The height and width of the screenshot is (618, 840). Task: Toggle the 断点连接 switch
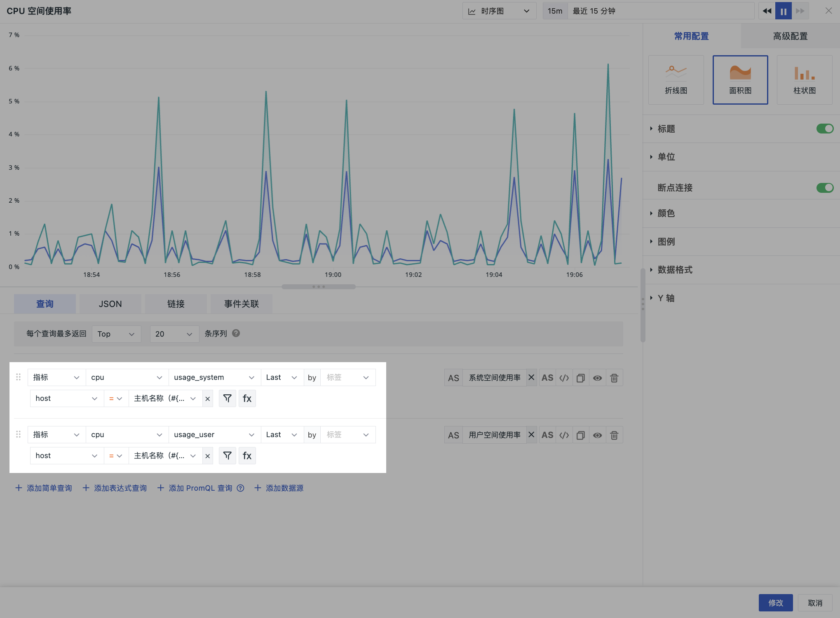coord(825,188)
